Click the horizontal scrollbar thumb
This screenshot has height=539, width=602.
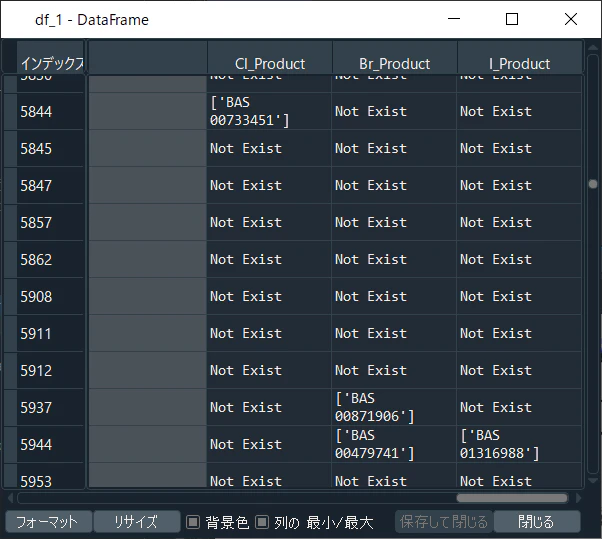click(x=512, y=498)
